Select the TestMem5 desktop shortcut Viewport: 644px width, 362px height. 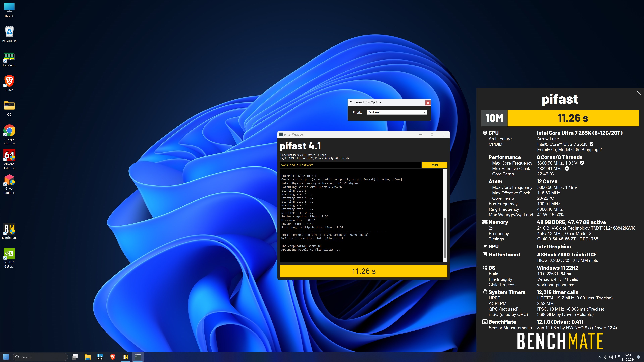pos(9,59)
